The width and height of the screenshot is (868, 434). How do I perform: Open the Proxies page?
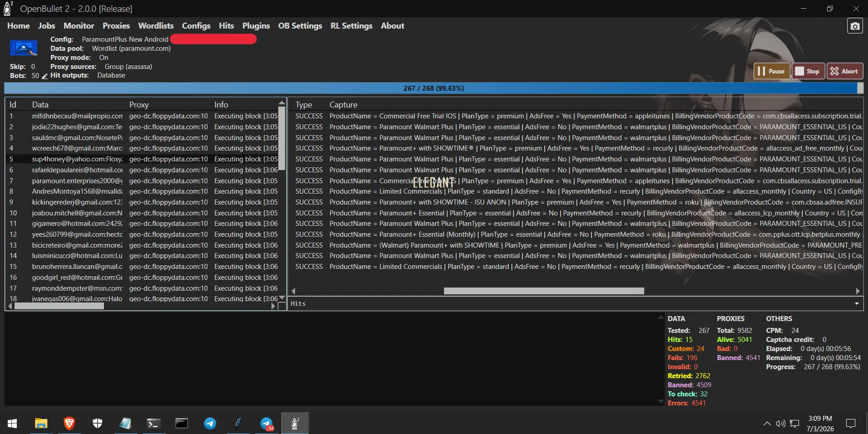(x=116, y=26)
